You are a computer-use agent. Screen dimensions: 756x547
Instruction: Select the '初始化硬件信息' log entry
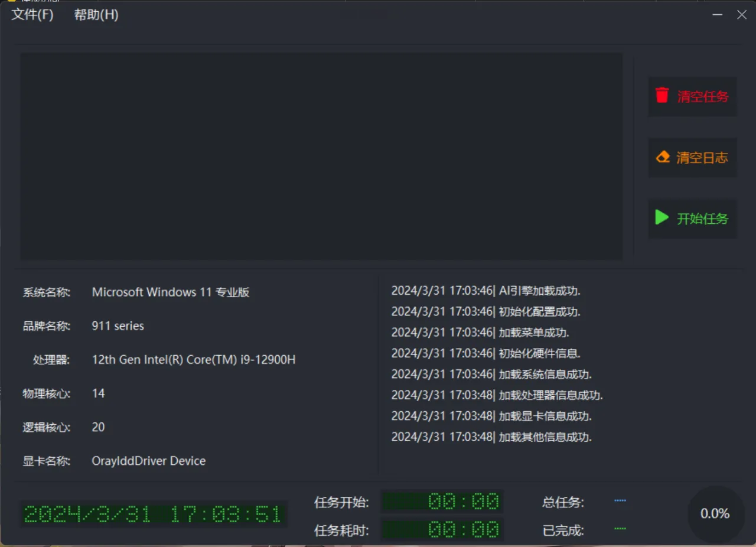pos(485,353)
